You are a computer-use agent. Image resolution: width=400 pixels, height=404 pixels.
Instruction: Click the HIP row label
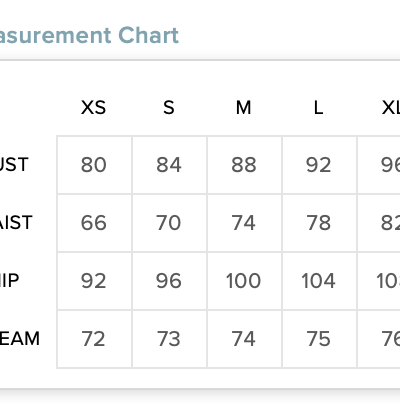pos(9,281)
